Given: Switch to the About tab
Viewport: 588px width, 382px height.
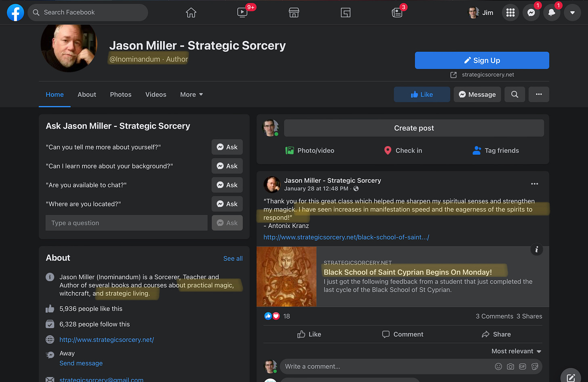Looking at the screenshot, I should (x=87, y=95).
